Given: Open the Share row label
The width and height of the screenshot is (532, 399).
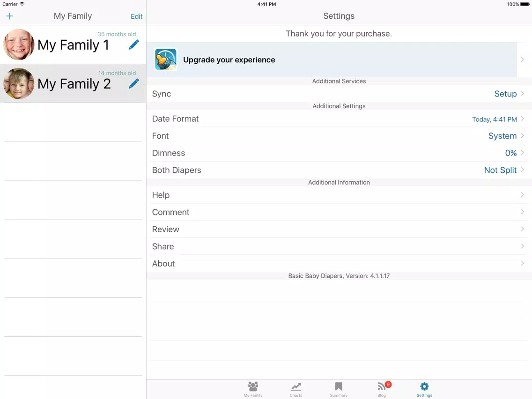Looking at the screenshot, I should [x=163, y=246].
